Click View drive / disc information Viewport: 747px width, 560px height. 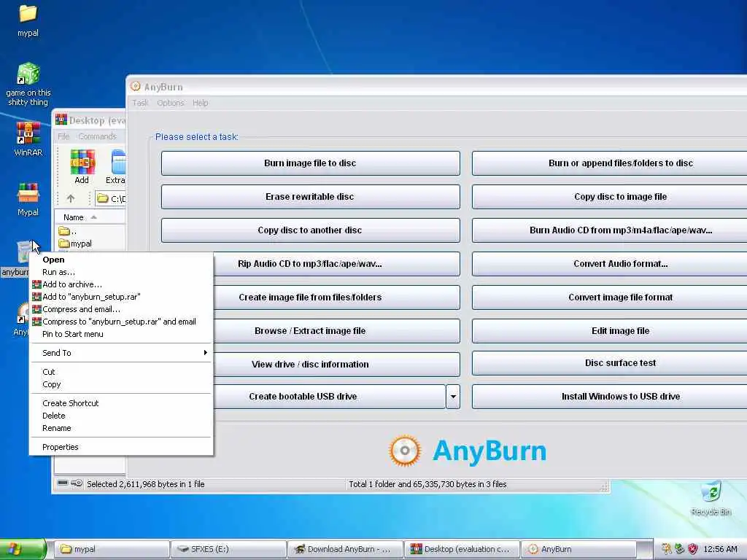point(336,365)
